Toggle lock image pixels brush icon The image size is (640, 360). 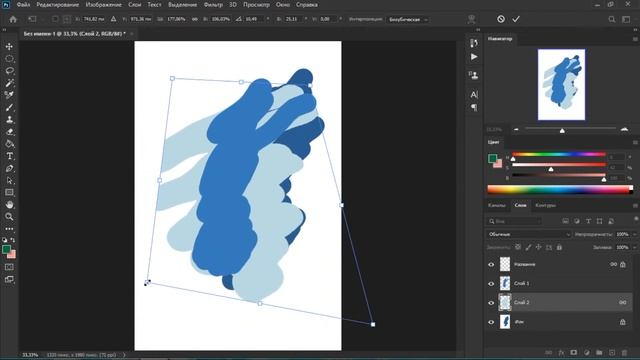tap(528, 247)
